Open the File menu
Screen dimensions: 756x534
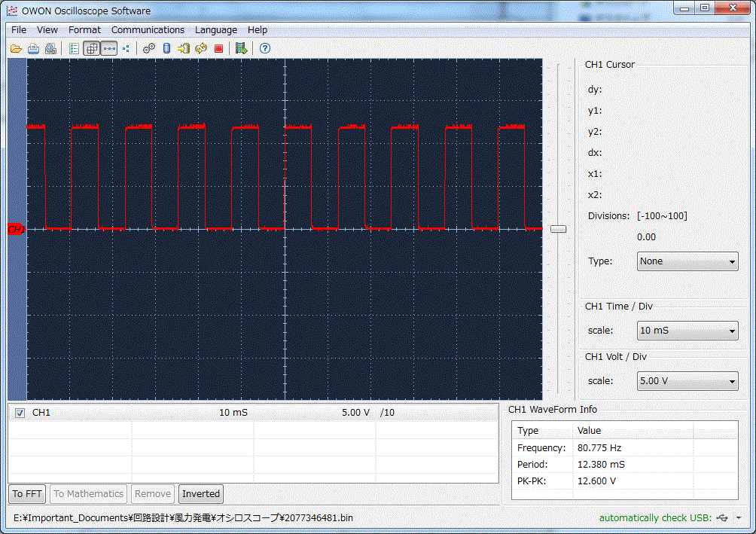(19, 30)
